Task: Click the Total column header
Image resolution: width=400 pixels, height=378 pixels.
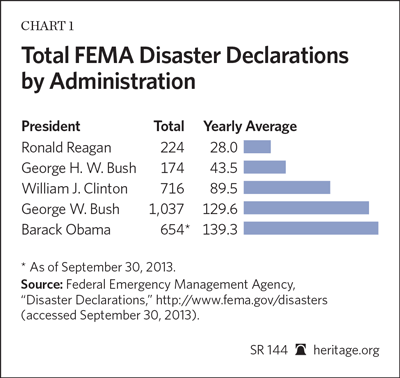Action: (169, 126)
